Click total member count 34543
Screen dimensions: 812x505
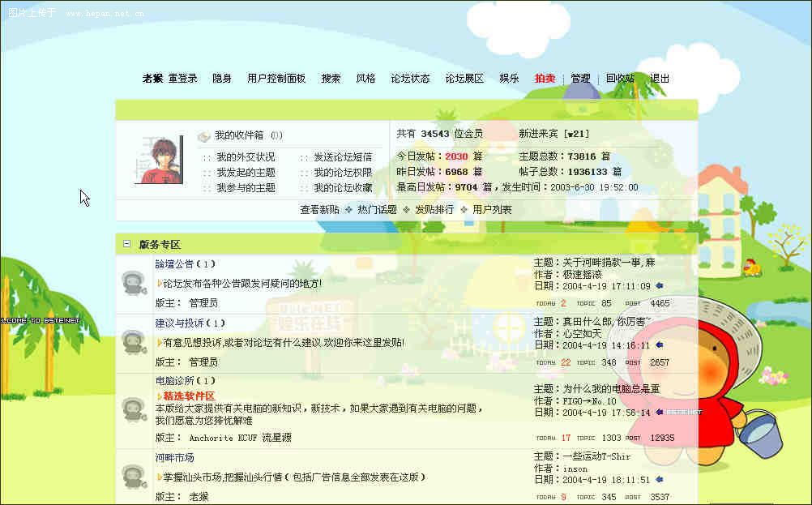[x=435, y=134]
